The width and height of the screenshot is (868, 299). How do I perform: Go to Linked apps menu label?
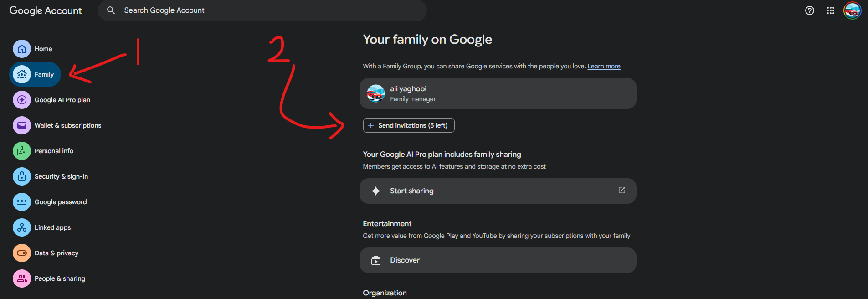52,227
